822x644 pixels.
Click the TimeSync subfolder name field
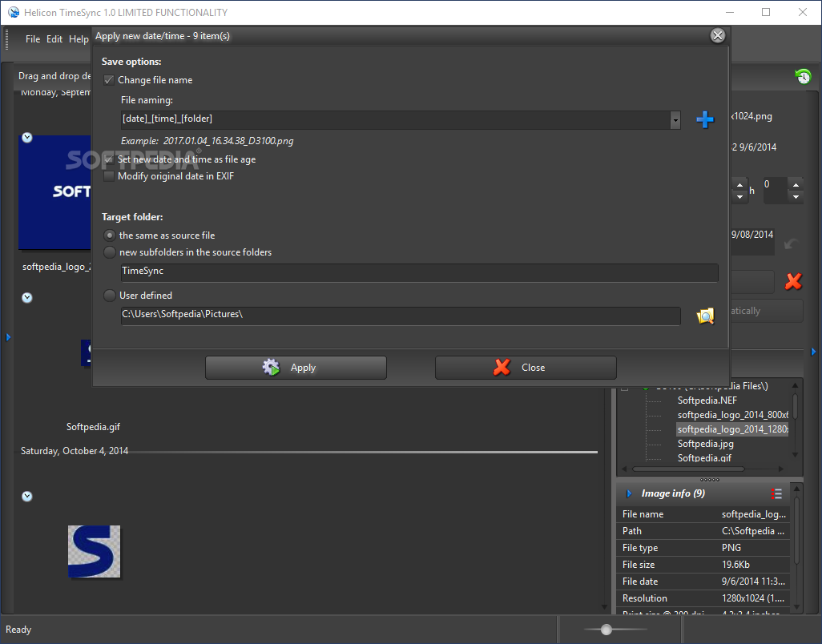(x=419, y=272)
